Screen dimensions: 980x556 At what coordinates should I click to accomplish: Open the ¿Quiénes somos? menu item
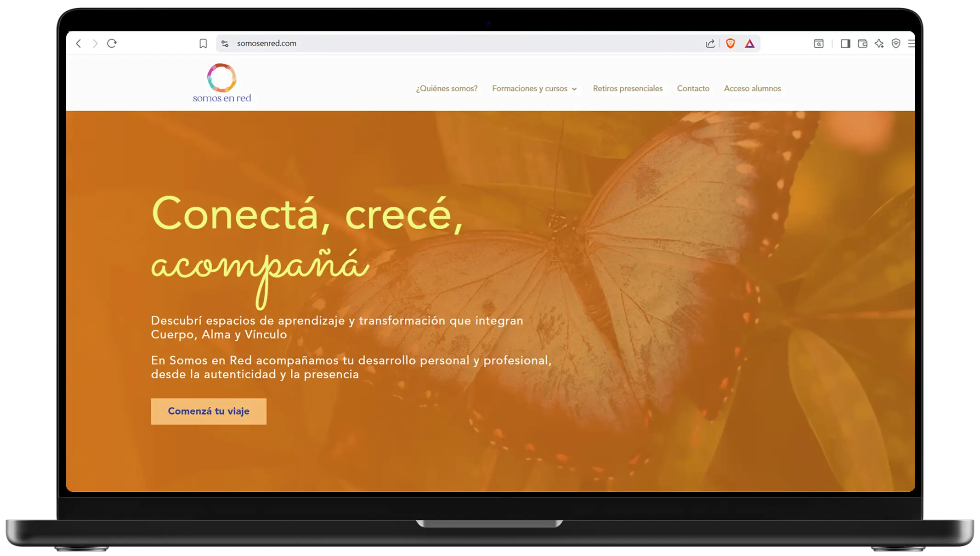tap(447, 89)
